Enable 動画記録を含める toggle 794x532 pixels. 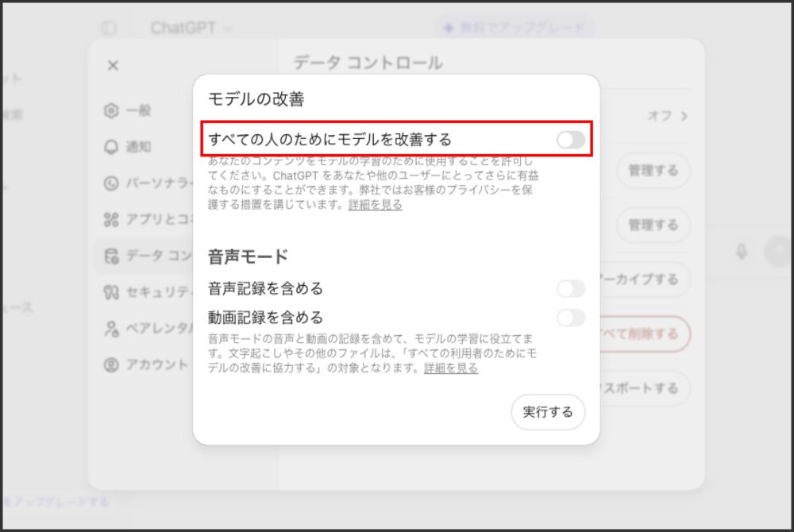(x=570, y=318)
